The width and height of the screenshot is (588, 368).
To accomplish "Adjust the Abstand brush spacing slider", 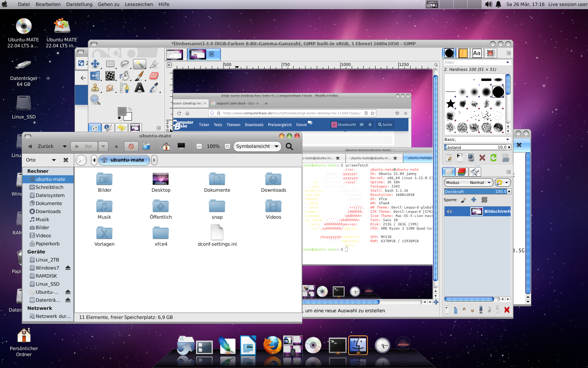I will [477, 147].
